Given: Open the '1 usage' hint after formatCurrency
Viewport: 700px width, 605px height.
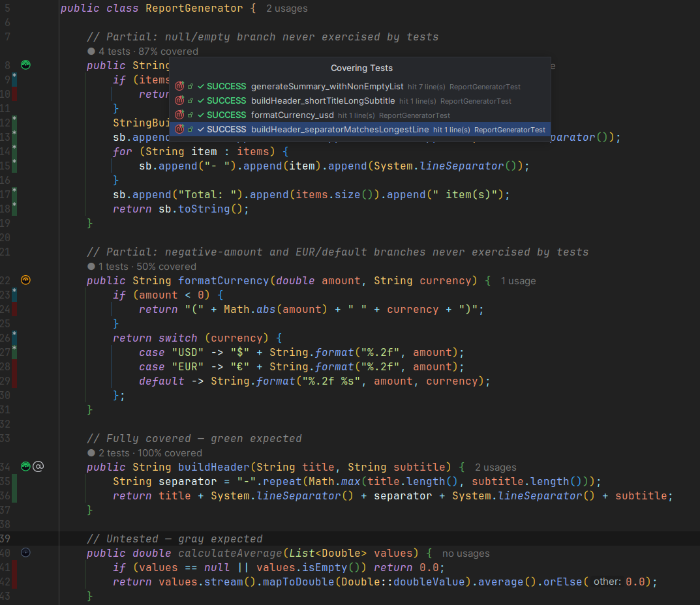Looking at the screenshot, I should pos(518,281).
